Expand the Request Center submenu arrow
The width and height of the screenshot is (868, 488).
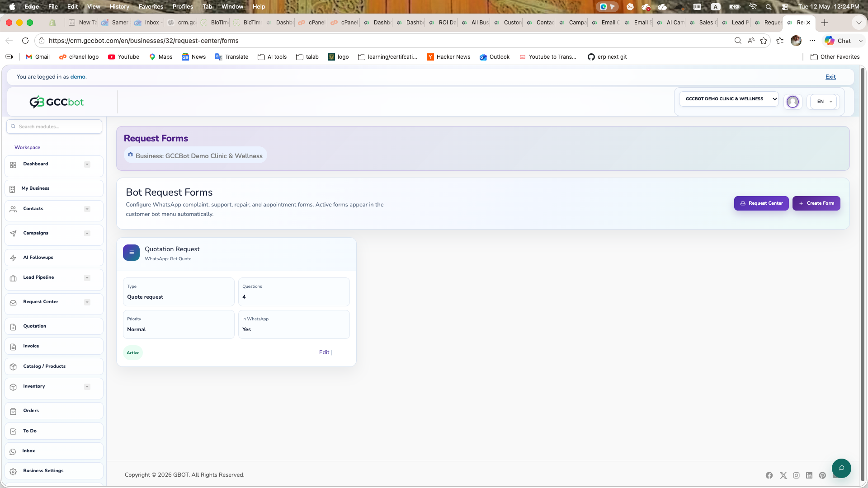(87, 302)
